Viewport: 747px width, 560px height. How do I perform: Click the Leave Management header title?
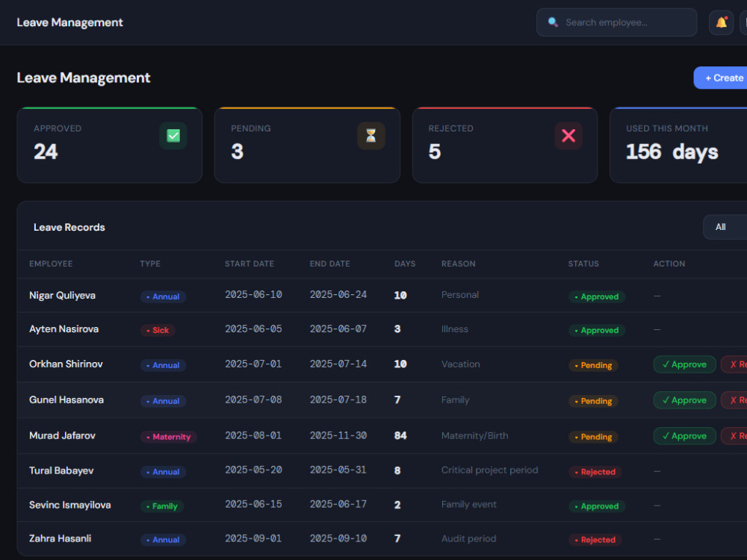tap(69, 22)
